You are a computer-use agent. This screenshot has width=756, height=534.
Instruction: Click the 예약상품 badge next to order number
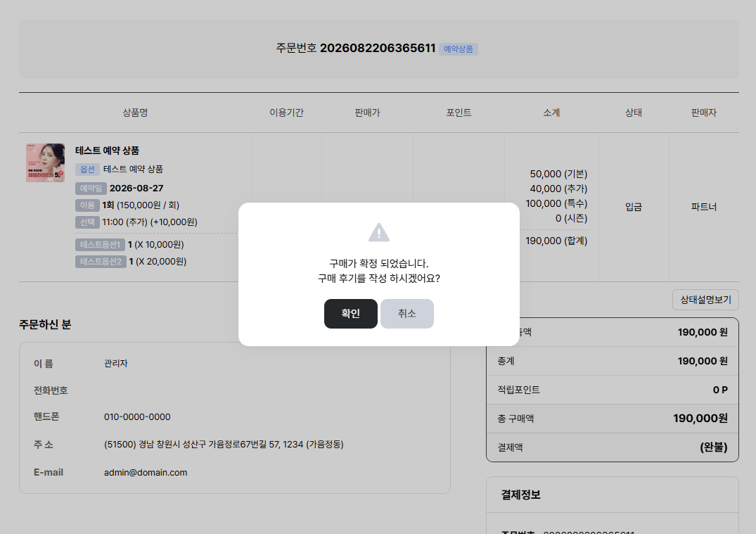click(458, 49)
